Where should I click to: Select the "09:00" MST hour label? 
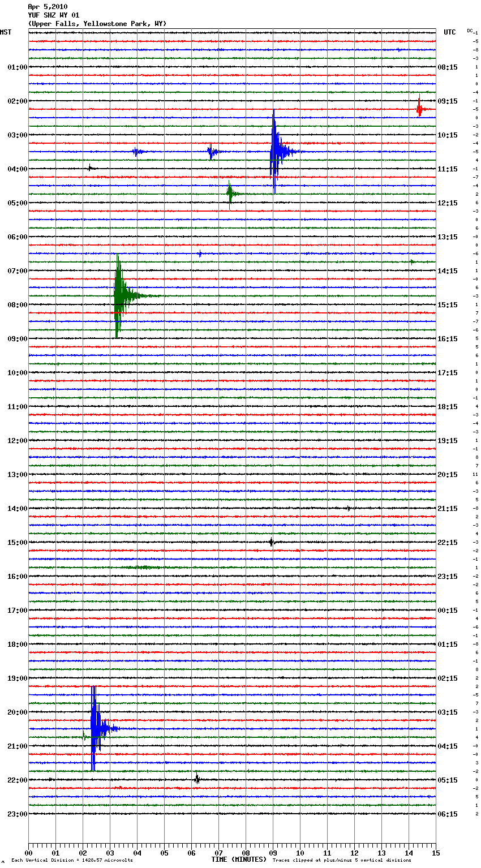(18, 339)
